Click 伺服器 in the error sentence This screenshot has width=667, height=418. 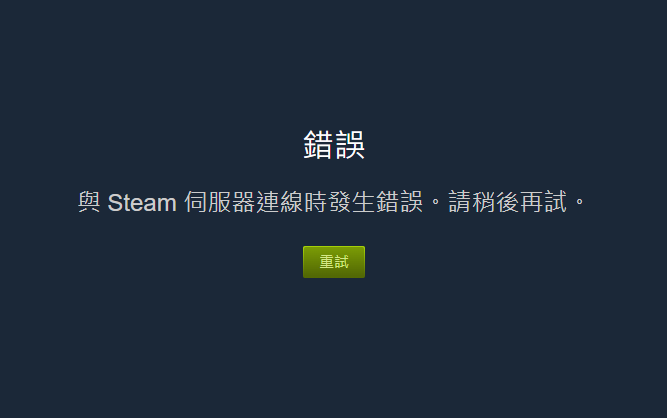[219, 202]
